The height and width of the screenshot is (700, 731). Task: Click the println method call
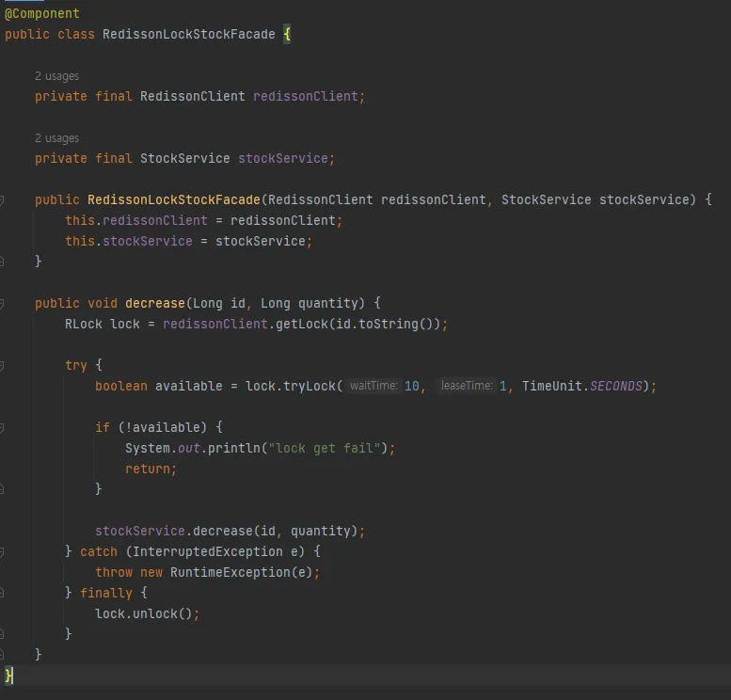click(x=234, y=448)
